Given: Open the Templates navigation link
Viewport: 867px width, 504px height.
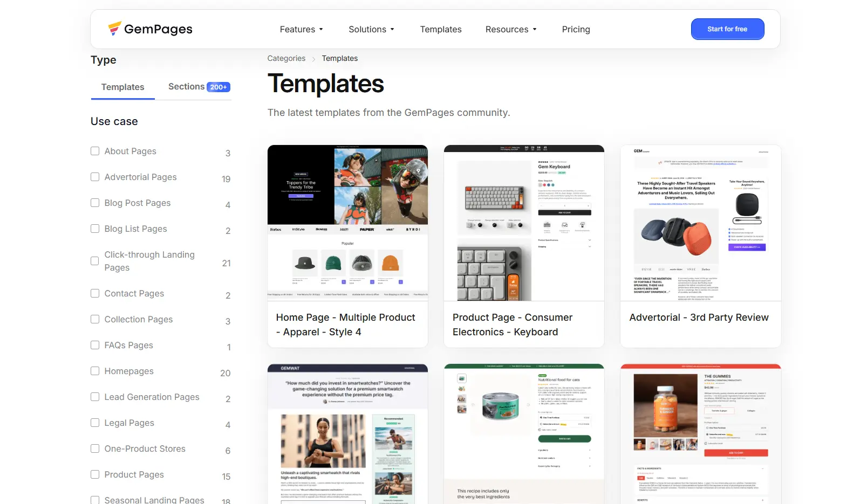Looking at the screenshot, I should (x=441, y=29).
